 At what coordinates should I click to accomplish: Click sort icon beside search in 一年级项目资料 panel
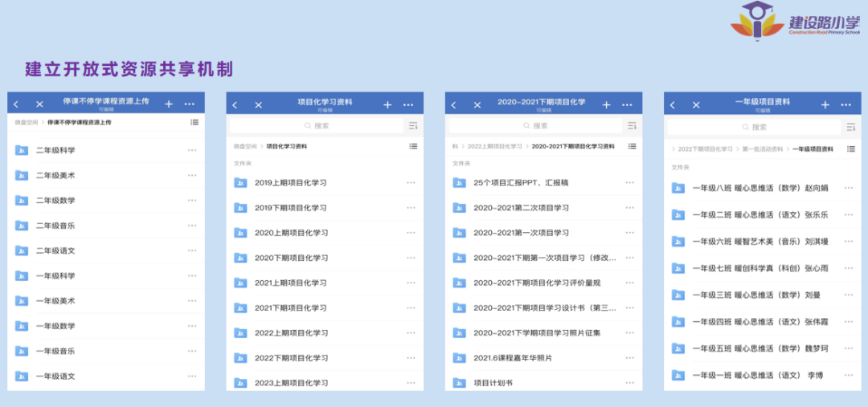point(850,127)
